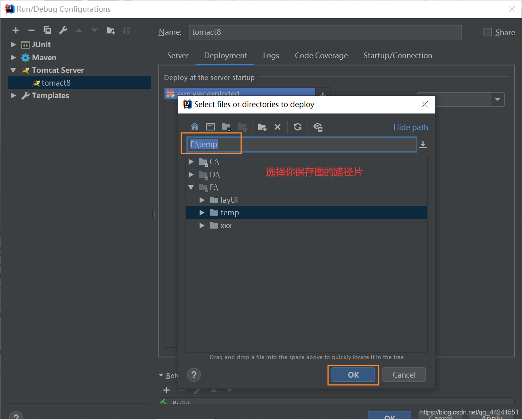Collapse the Before launch section
The width and height of the screenshot is (522, 420).
coord(161,375)
